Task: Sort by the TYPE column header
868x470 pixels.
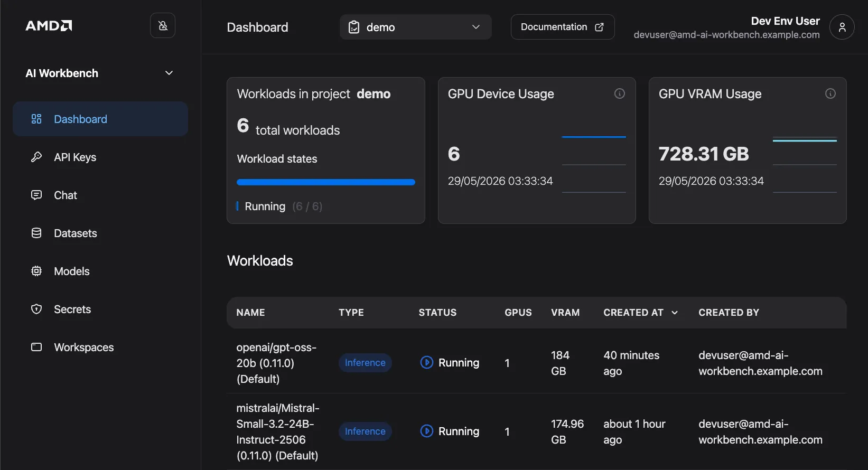Action: [351, 313]
